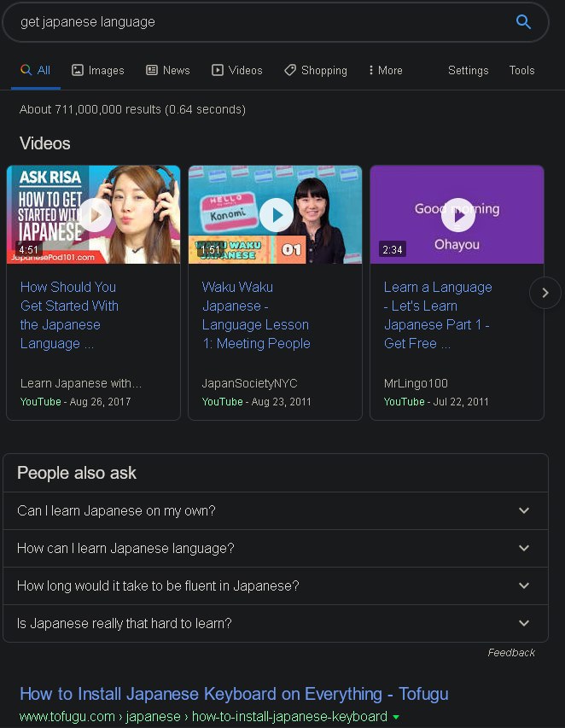Open 'Waku Waku Japanese - Language Lesson' link
The height and width of the screenshot is (728, 565).
point(256,315)
